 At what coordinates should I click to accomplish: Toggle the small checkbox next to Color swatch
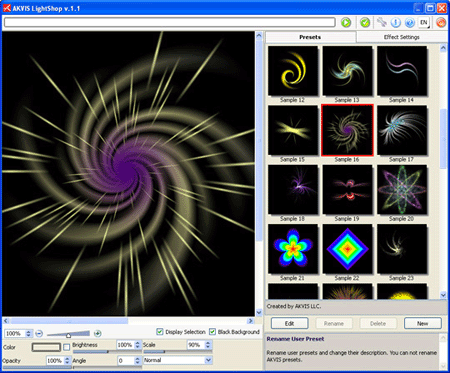(x=66, y=347)
